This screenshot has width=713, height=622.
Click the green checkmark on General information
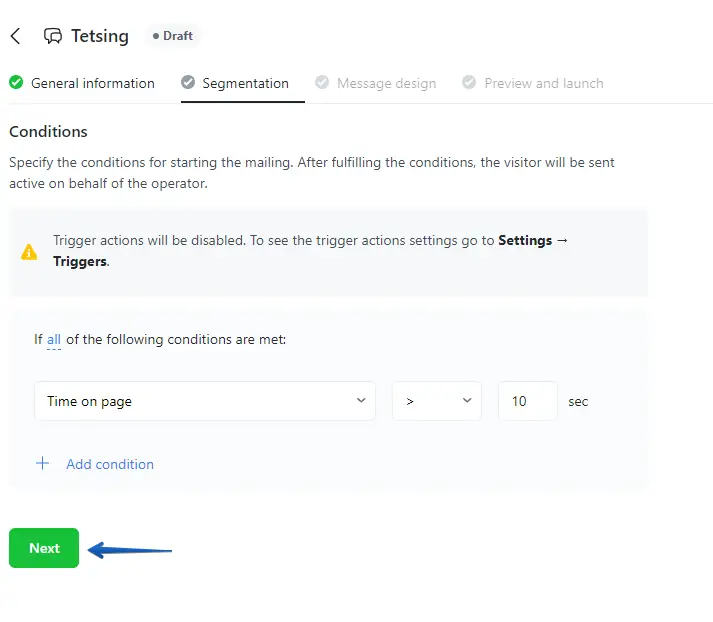16,83
